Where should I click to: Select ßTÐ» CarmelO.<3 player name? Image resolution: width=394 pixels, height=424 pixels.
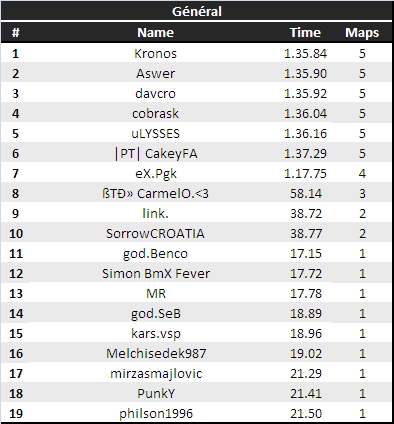(155, 193)
